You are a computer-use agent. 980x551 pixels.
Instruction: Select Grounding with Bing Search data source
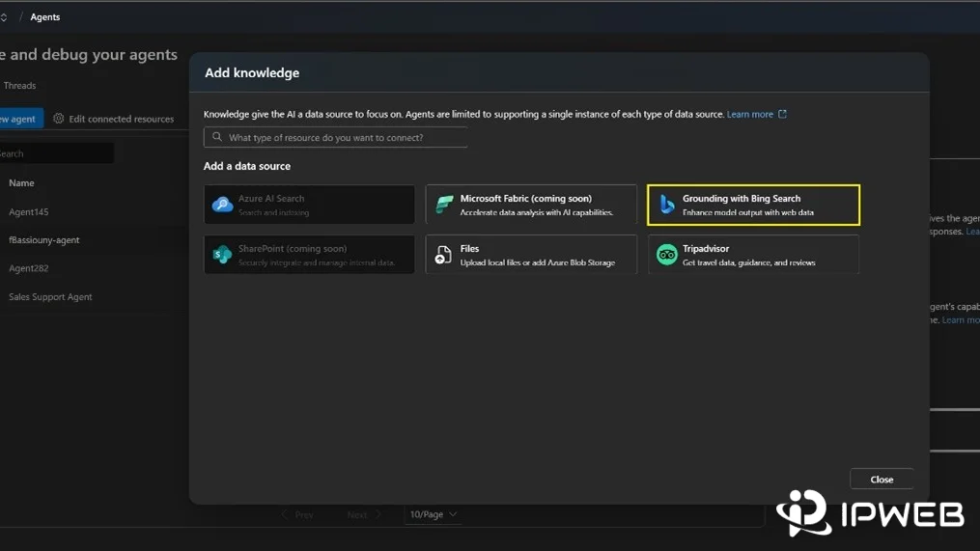tap(753, 205)
